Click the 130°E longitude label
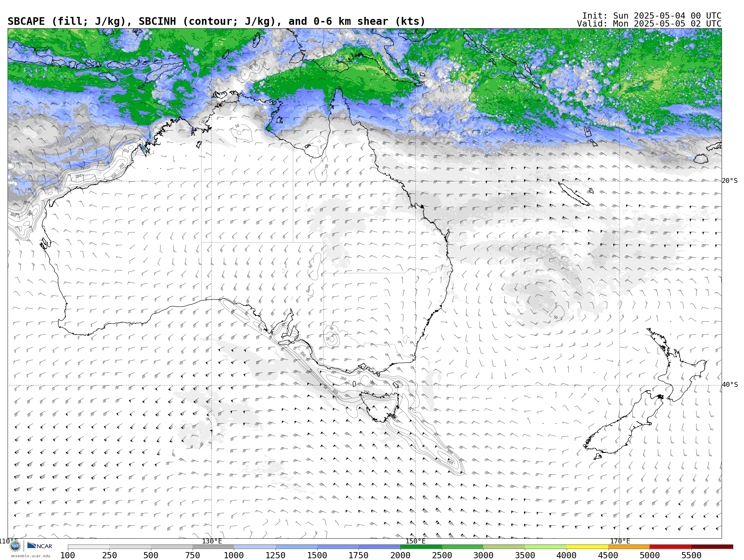 click(212, 541)
